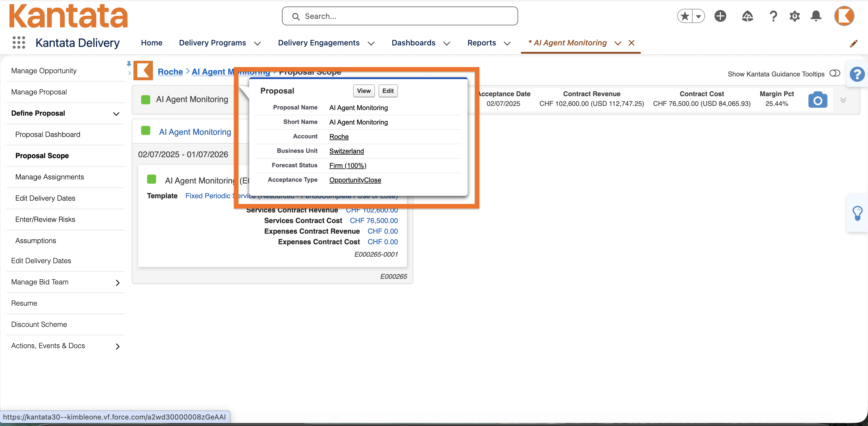Expand the Reports menu chevron
The image size is (868, 426).
[507, 43]
